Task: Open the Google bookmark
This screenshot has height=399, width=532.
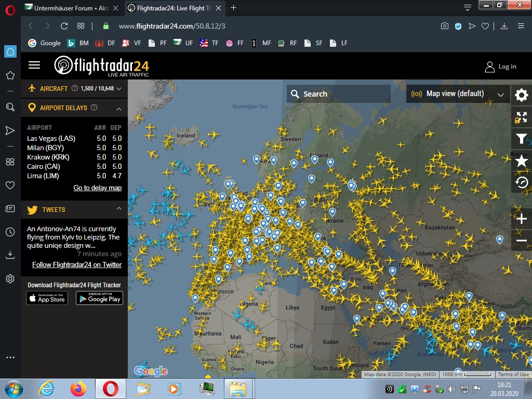Action: [45, 43]
